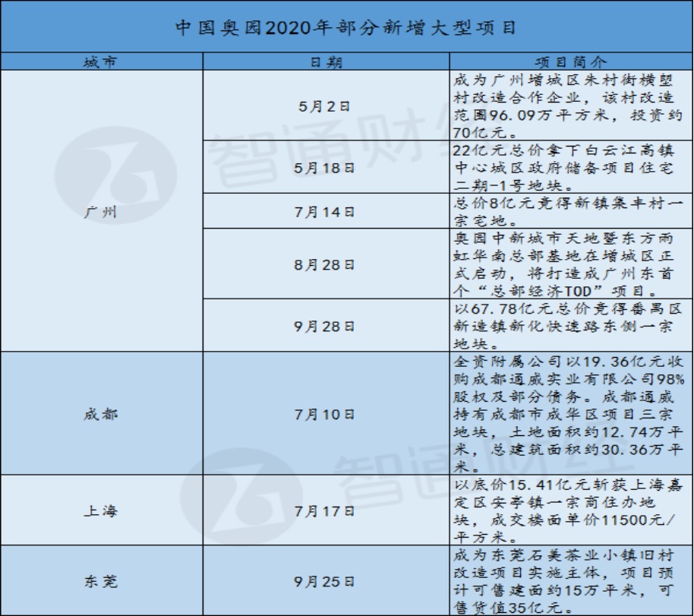694x616 pixels.
Task: Select the date cell 7月17日
Action: 326,510
